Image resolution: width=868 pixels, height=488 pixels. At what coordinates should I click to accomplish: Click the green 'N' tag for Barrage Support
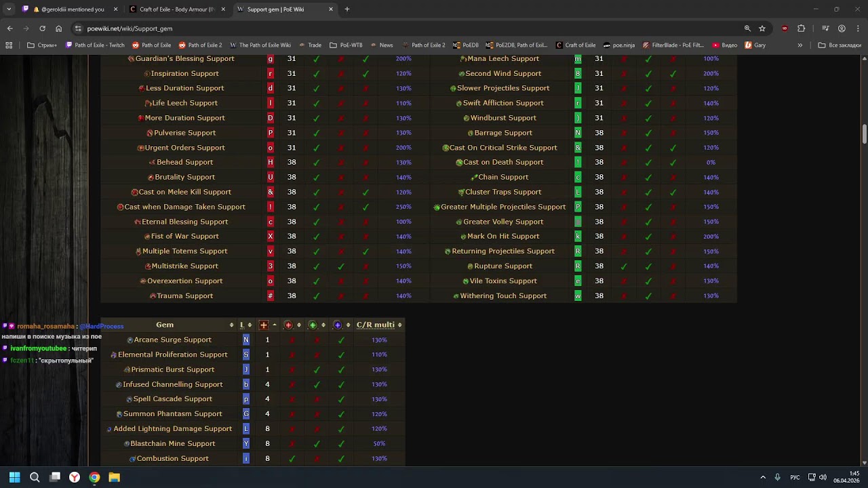(x=578, y=133)
